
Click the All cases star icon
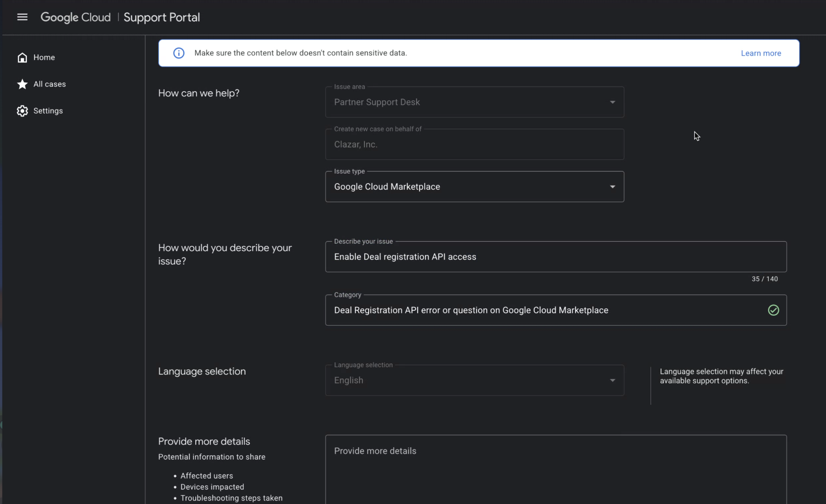coord(22,84)
